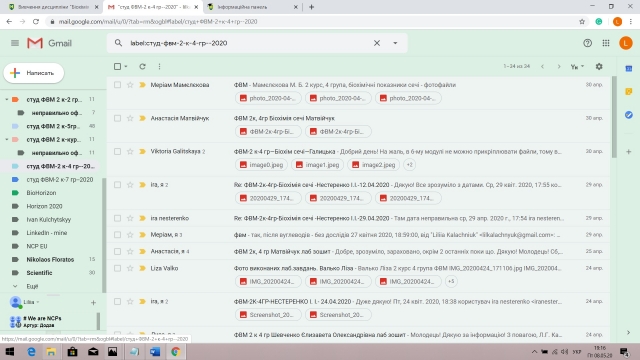Image resolution: width=640 pixels, height=360 pixels.
Task: Click the mail list vertical scrollbar
Action: (x=614, y=117)
